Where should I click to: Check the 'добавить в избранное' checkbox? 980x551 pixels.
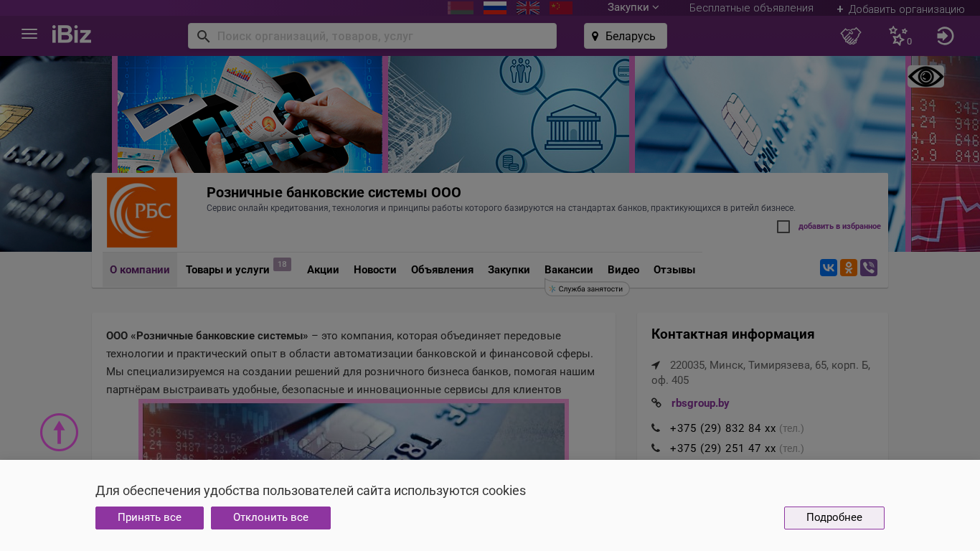pos(783,227)
